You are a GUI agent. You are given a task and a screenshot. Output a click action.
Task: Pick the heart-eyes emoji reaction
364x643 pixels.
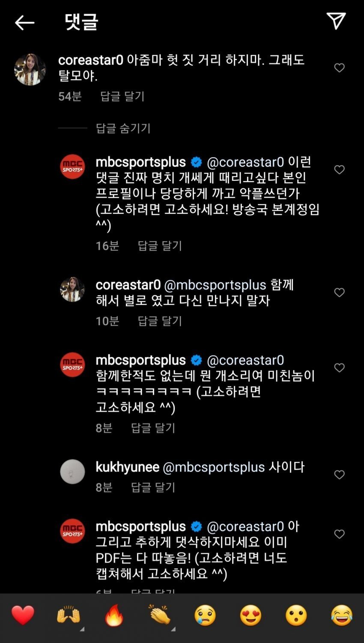pos(251,616)
